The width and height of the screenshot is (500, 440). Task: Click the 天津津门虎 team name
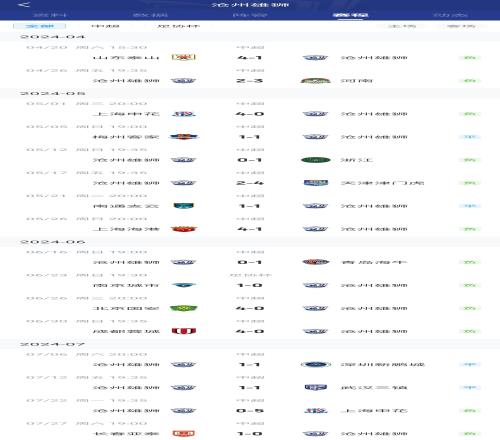pos(382,183)
